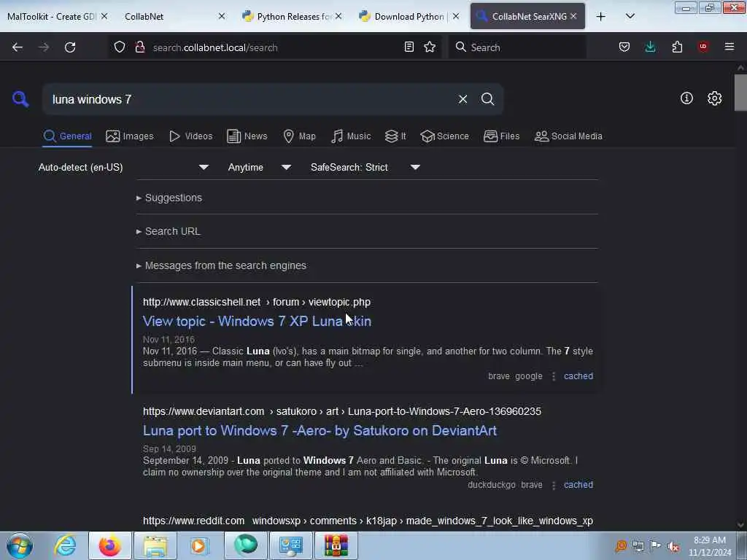Switch to the Videos category
747x560 pixels.
[190, 136]
